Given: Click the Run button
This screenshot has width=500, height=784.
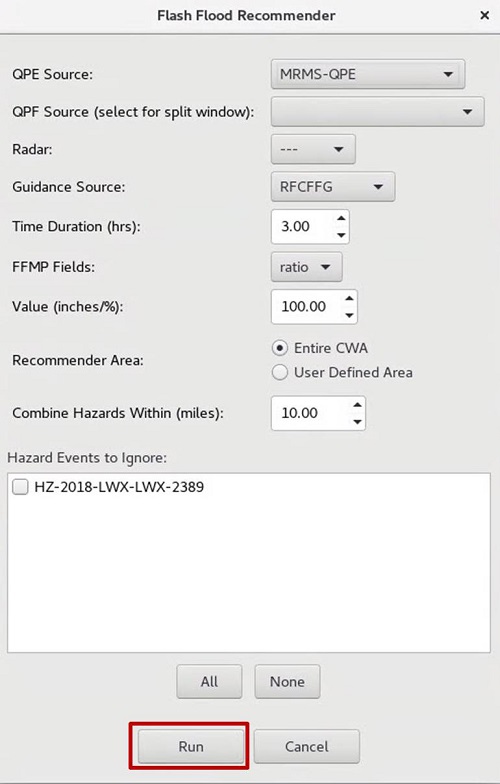Looking at the screenshot, I should point(190,746).
